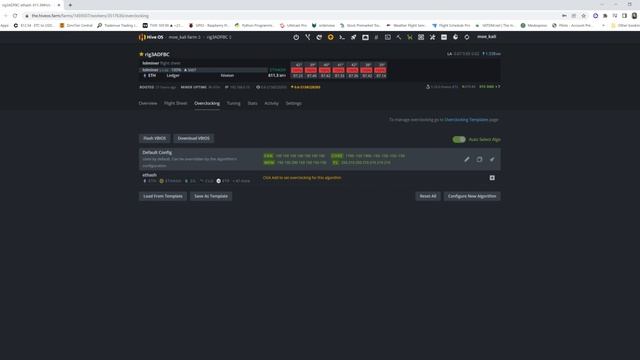Screen dimensions: 640x360
Task: Open the Activity tab
Action: click(271, 103)
